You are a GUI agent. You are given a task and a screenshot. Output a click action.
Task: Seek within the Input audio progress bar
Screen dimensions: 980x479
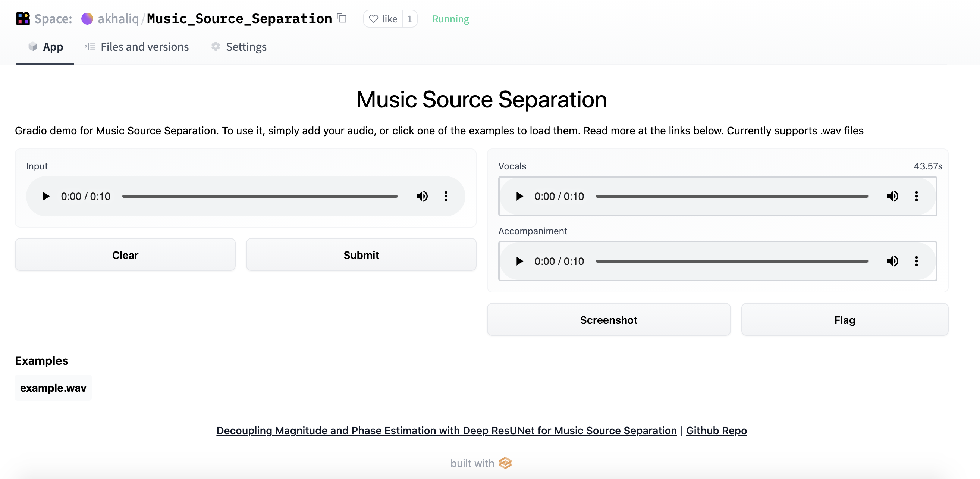pyautogui.click(x=260, y=196)
